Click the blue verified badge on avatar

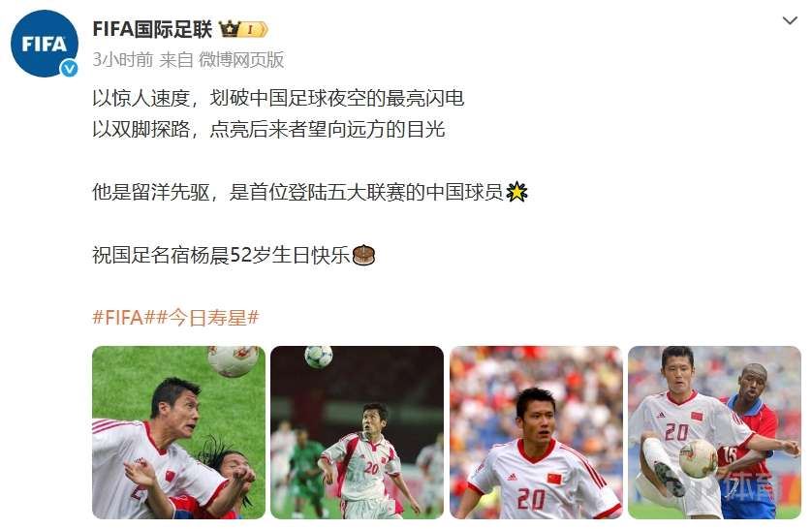69,69
